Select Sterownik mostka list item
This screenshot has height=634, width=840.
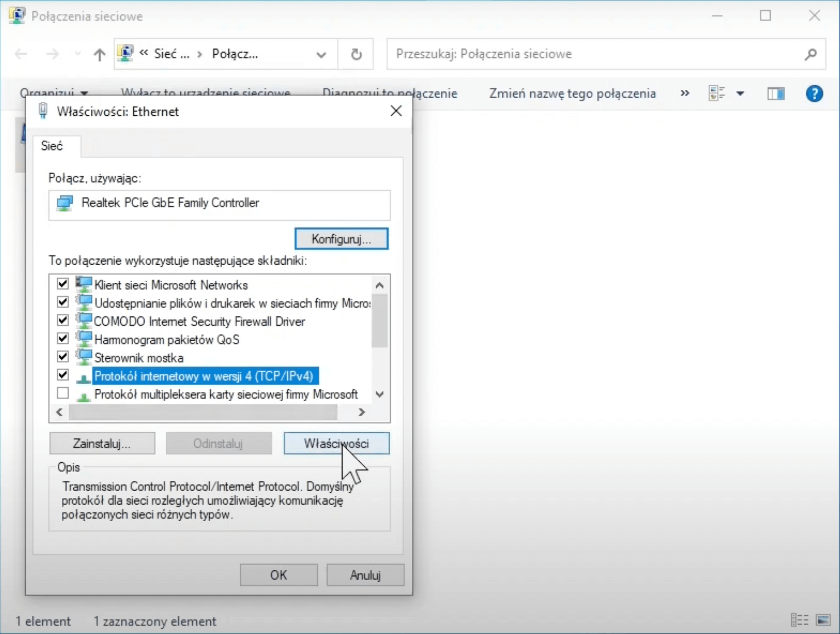click(139, 357)
